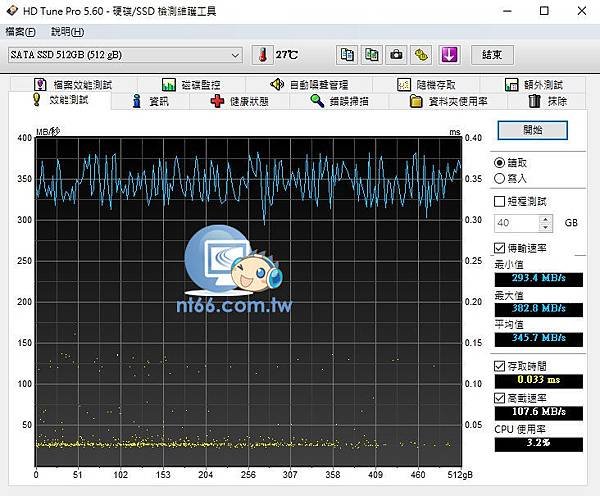Toggle the 傳輸速率 transfer rate checkbox
The width and height of the screenshot is (600, 496).
click(x=499, y=248)
